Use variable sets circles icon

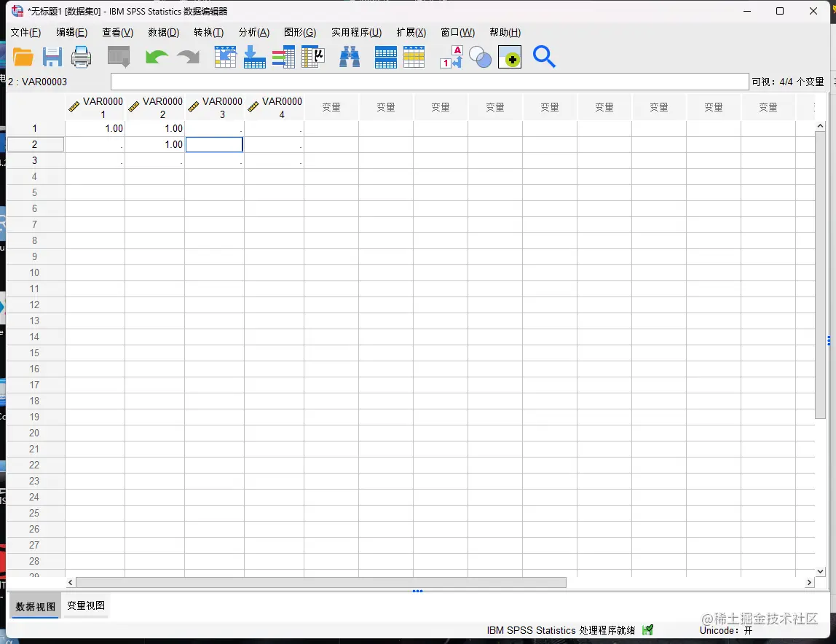[x=481, y=57]
